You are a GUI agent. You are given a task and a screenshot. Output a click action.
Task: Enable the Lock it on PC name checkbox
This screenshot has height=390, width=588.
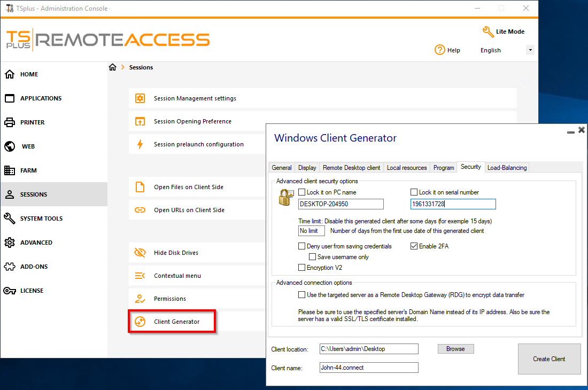click(x=302, y=192)
